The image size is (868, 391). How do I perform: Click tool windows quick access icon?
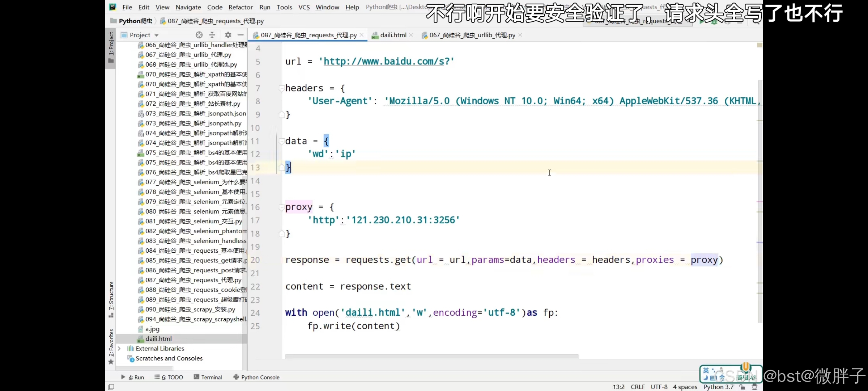[111, 387]
